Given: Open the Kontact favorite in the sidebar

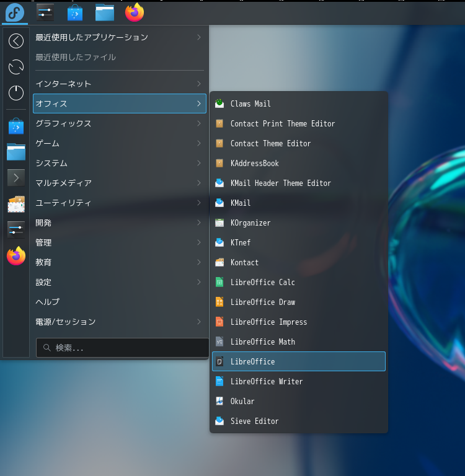Looking at the screenshot, I should click(x=16, y=204).
